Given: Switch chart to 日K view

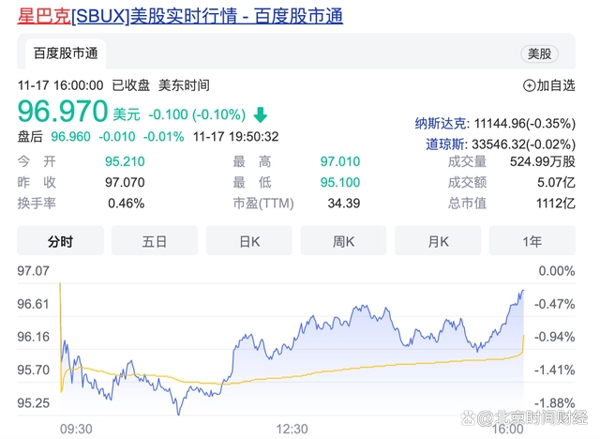Looking at the screenshot, I should click(249, 241).
